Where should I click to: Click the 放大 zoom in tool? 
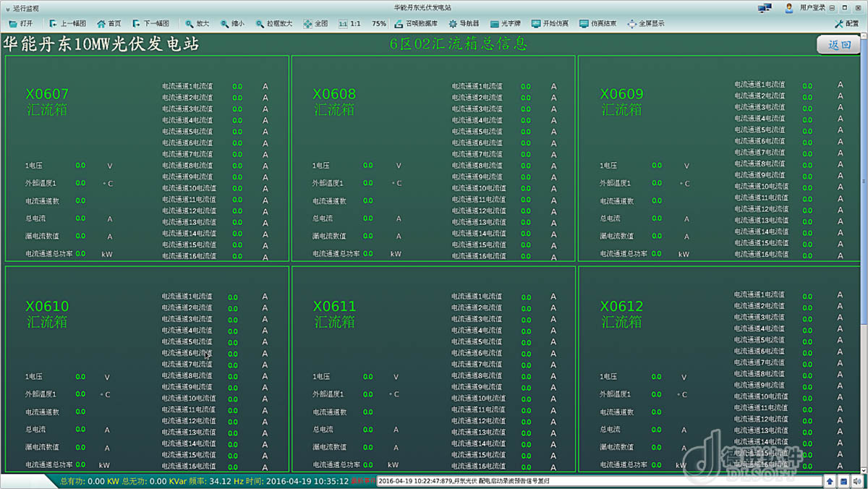[197, 24]
